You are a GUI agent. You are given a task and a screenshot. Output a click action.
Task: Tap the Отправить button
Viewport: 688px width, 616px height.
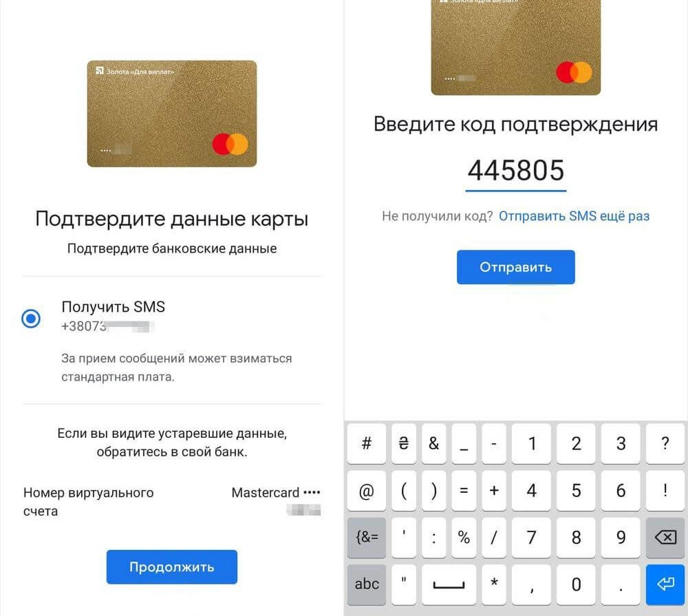515,267
